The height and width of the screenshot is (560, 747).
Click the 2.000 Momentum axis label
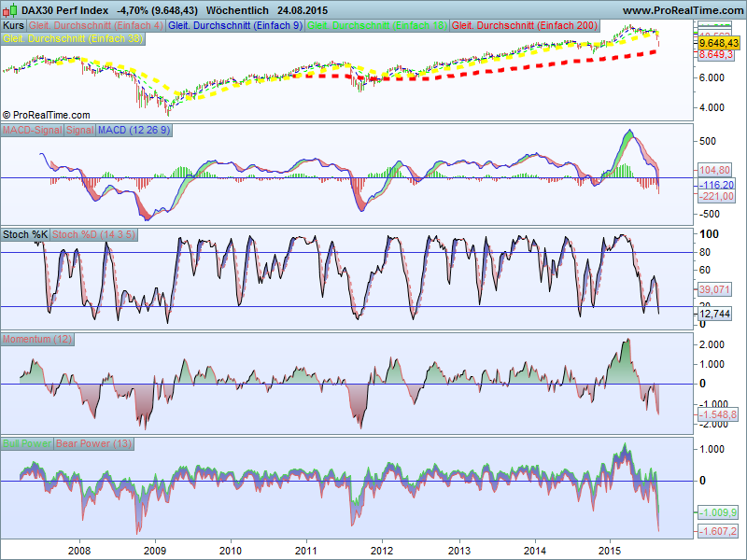click(x=712, y=344)
